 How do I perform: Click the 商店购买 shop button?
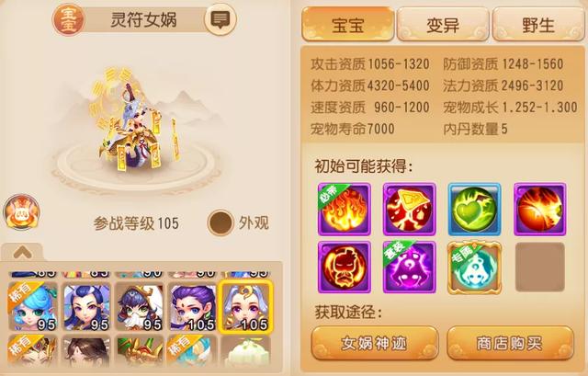coord(511,343)
